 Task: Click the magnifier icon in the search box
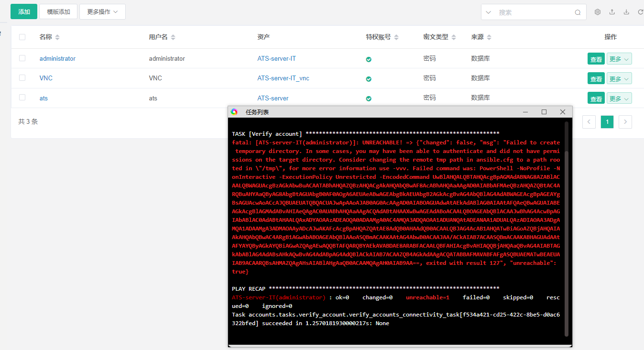[x=578, y=12]
